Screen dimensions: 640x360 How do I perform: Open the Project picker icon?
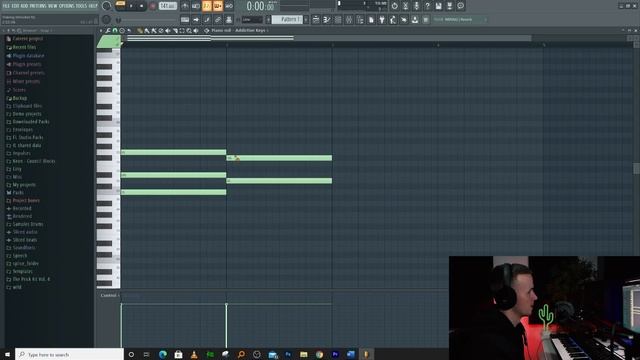pyautogui.click(x=371, y=20)
